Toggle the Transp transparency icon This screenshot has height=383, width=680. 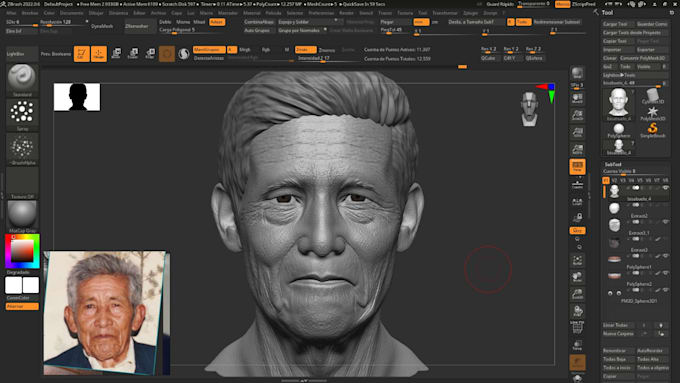click(577, 345)
